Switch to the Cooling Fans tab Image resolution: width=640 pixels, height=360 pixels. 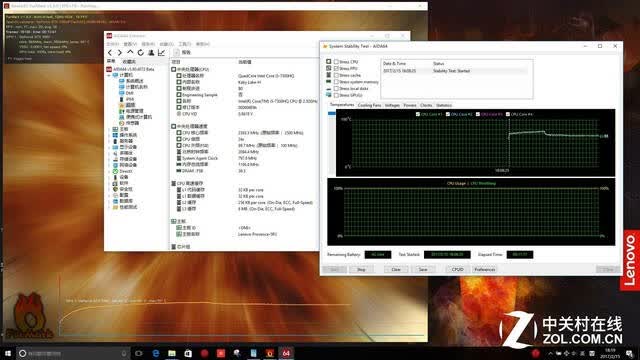(369, 105)
